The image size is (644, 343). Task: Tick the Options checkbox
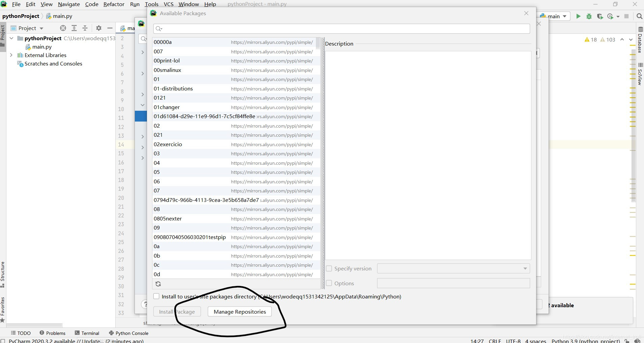tap(329, 283)
